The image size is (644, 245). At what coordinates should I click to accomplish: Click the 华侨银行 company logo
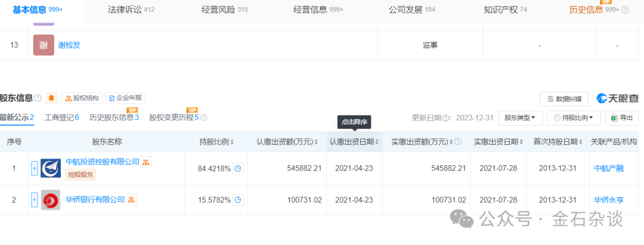click(x=51, y=200)
